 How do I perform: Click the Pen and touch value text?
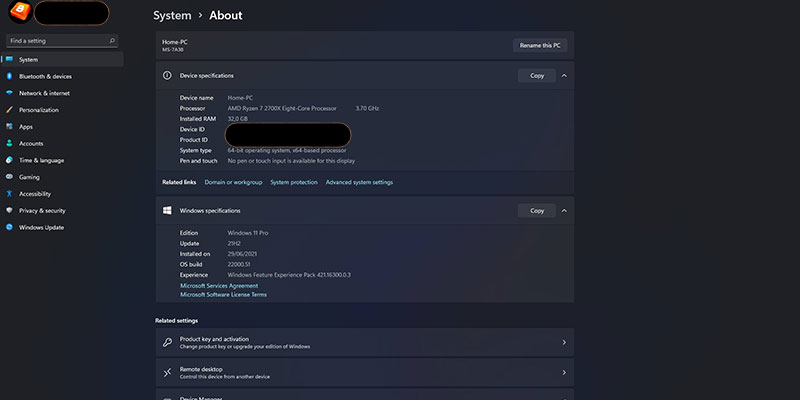[291, 161]
